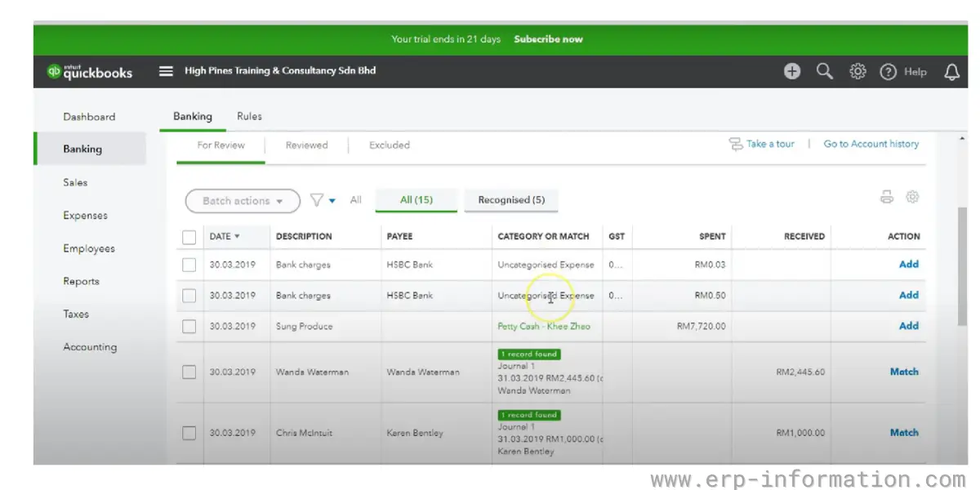Click the filter funnel icon
The height and width of the screenshot is (490, 980).
click(x=316, y=200)
